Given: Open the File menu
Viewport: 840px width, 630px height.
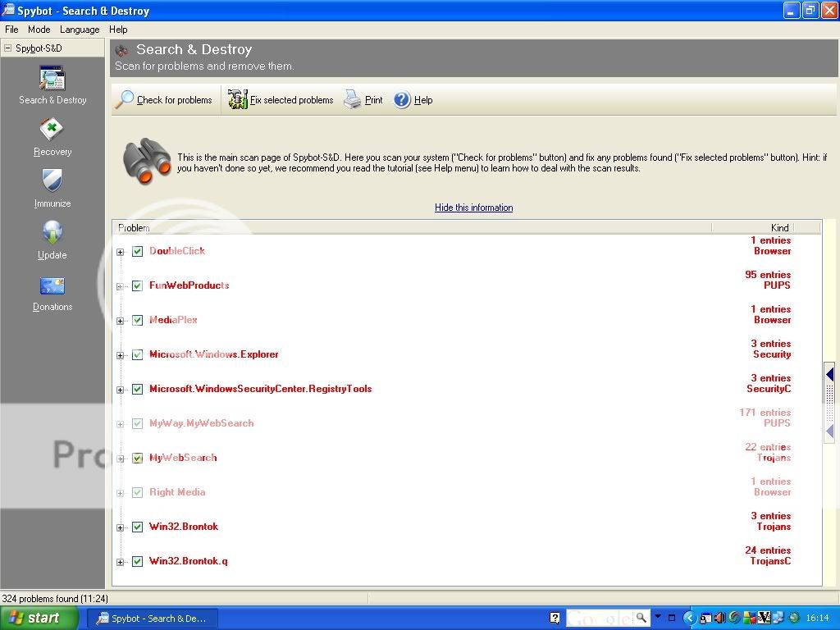Looking at the screenshot, I should coord(11,30).
